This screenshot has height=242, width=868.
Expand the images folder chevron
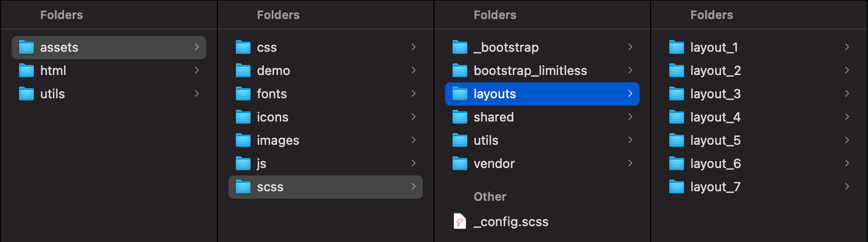pos(413,140)
